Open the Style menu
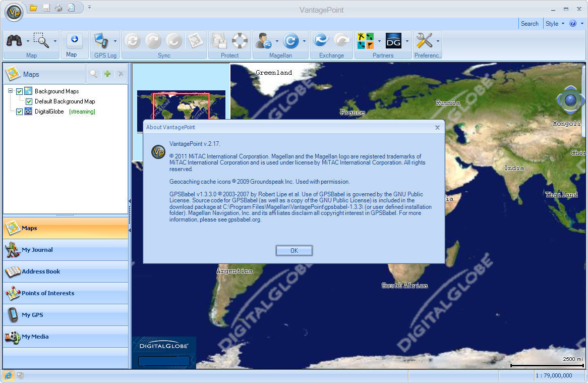This screenshot has width=588, height=383. click(x=555, y=24)
